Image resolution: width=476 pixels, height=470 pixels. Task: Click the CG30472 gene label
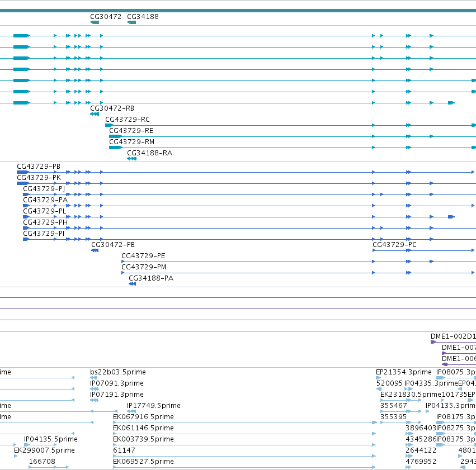[106, 17]
